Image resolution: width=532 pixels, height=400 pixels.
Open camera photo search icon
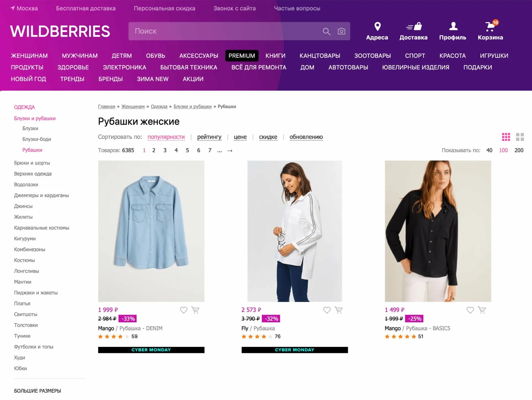click(341, 31)
